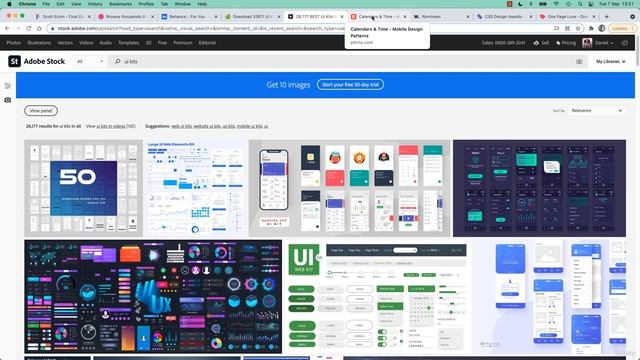Viewport: 640px width, 360px height.
Task: Click the icon right of Daniel in header
Action: click(x=624, y=42)
